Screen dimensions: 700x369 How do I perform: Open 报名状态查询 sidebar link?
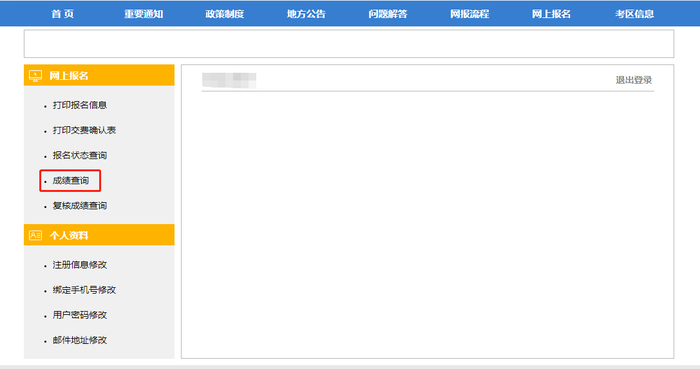(80, 155)
